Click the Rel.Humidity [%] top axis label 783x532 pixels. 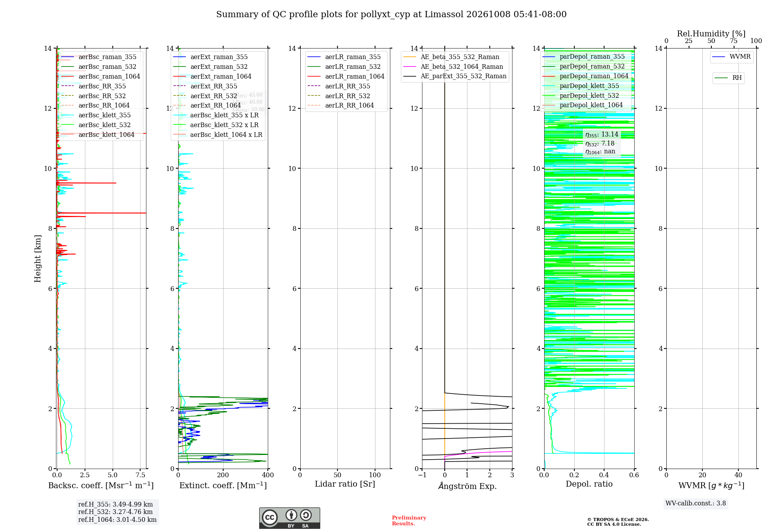tap(711, 34)
